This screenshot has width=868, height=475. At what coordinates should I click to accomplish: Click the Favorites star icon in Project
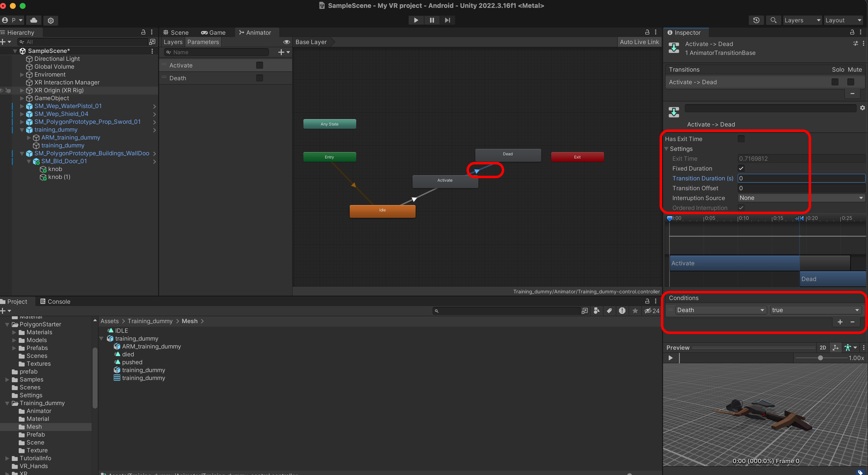coord(635,311)
